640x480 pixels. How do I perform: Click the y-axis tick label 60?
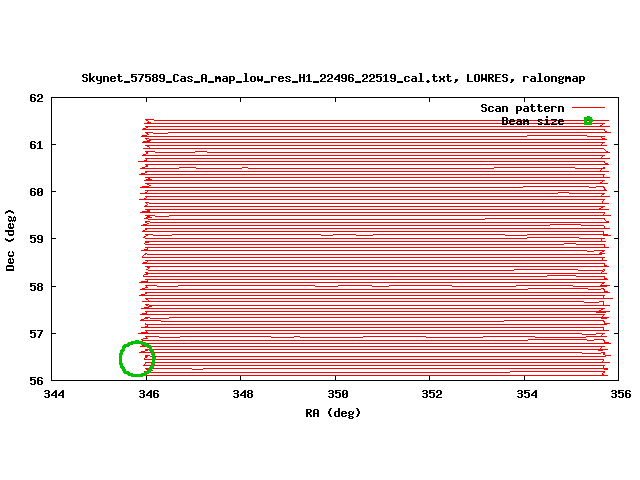[x=36, y=192]
